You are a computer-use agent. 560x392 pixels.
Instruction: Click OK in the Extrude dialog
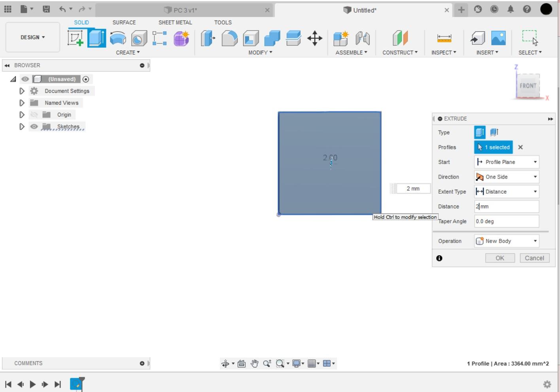[x=500, y=258]
